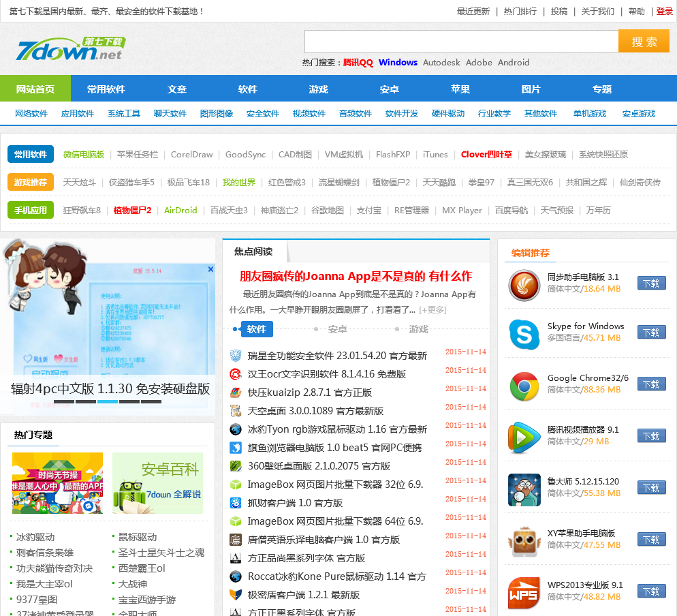Click the Roccat冰豹Kone Pure row icon
This screenshot has height=616, width=677.
click(x=235, y=576)
